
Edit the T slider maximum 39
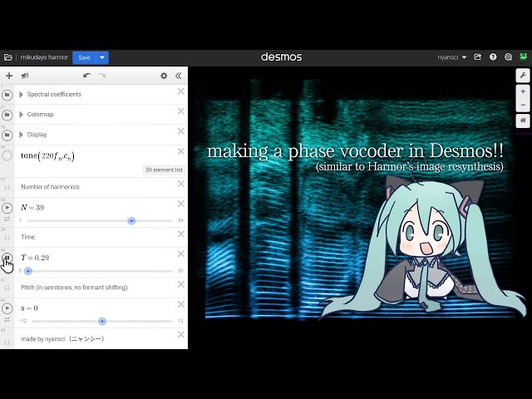180,271
